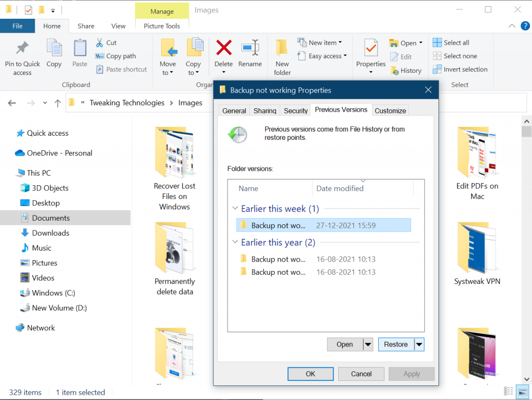The height and width of the screenshot is (400, 532).
Task: Restore the selected previous version
Action: pyautogui.click(x=396, y=344)
